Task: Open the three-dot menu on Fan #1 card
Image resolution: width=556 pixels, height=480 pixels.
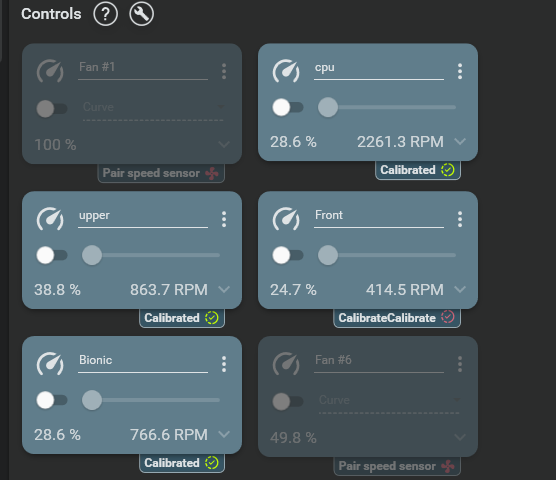Action: tap(224, 71)
